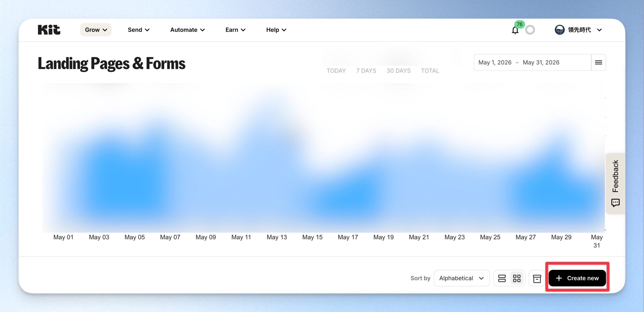Open the archive box icon
Image resolution: width=644 pixels, height=312 pixels.
point(537,278)
